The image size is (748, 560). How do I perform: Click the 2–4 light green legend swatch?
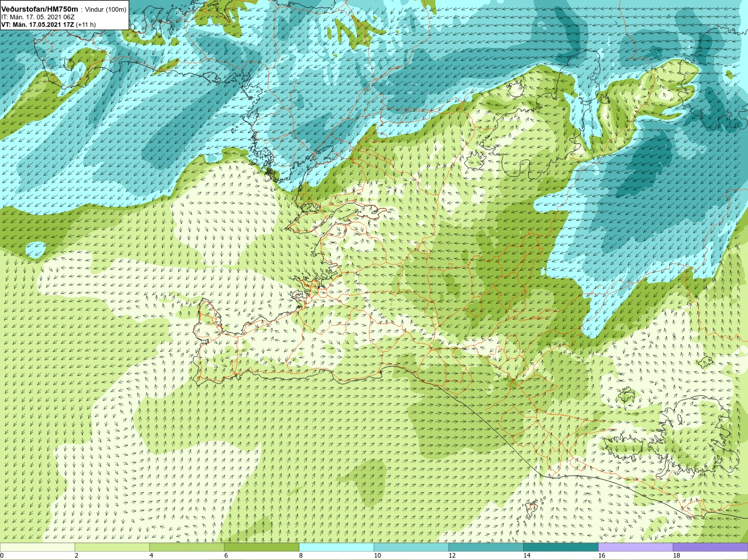click(112, 547)
